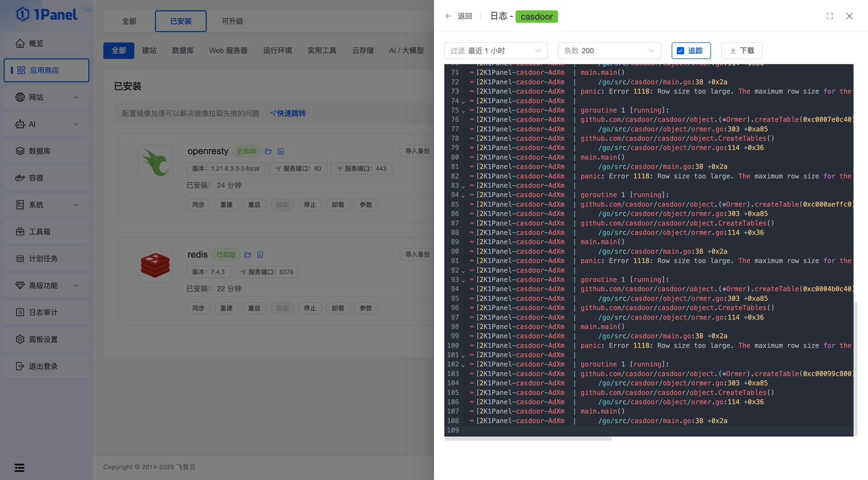Viewport: 868px width, 480px height.
Task: Switch to the 全部 top tab
Action: coord(129,21)
